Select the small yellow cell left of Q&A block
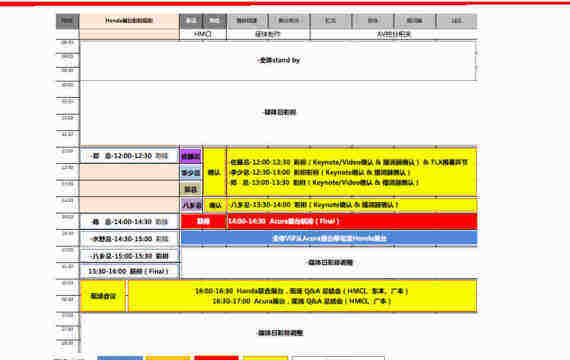The height and width of the screenshot is (360, 570). tap(103, 296)
